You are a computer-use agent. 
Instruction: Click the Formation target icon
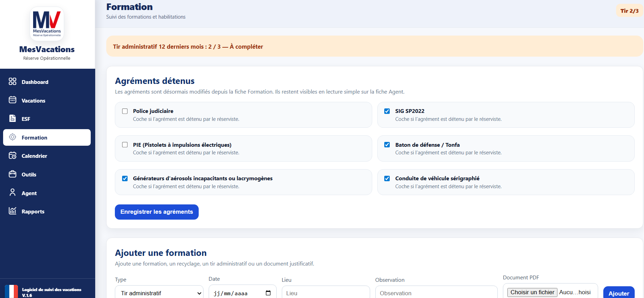pyautogui.click(x=12, y=137)
